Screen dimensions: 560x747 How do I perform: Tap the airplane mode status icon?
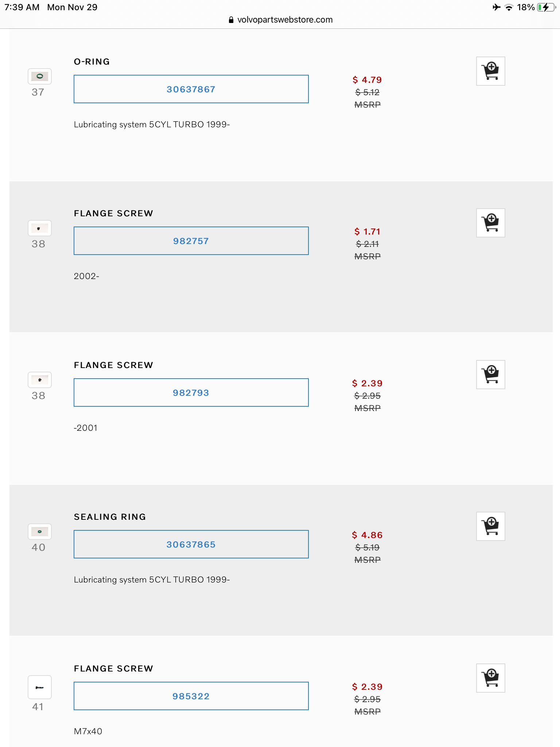tap(496, 7)
